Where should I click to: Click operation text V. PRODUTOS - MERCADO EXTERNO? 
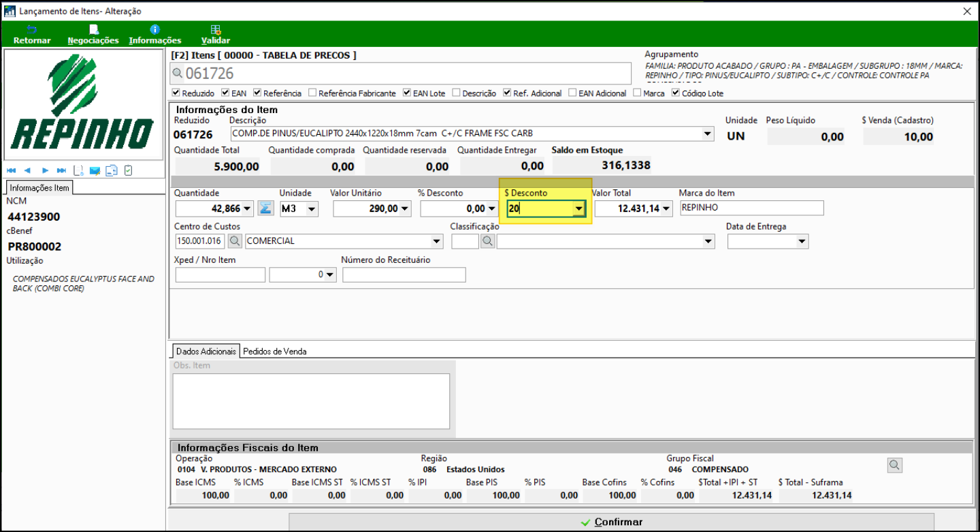[x=269, y=469]
